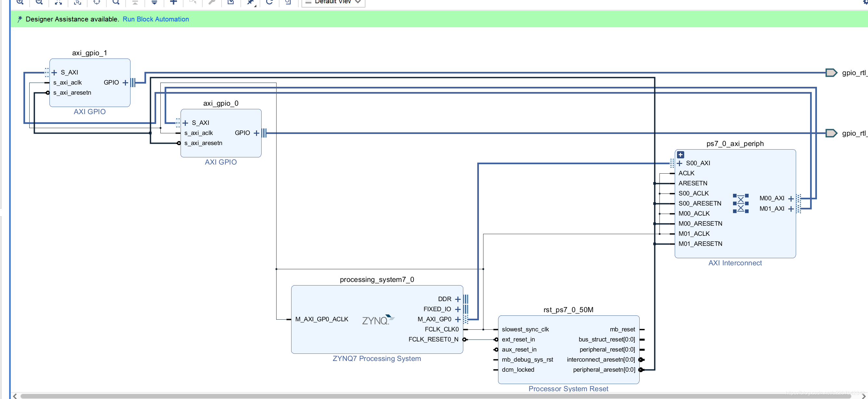Expand the M00_AXI interface on ps7_0_axi_periph
Viewport: 868px width, 399px height.
[791, 199]
